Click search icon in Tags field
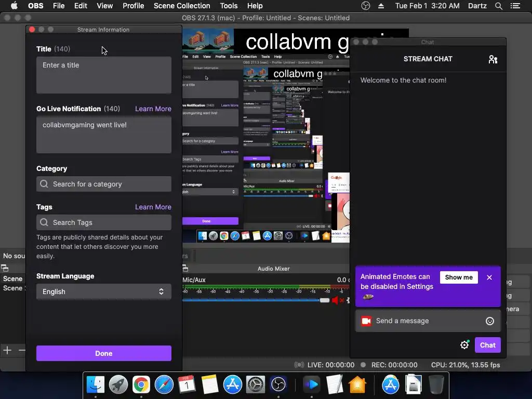This screenshot has height=399, width=532. point(44,222)
